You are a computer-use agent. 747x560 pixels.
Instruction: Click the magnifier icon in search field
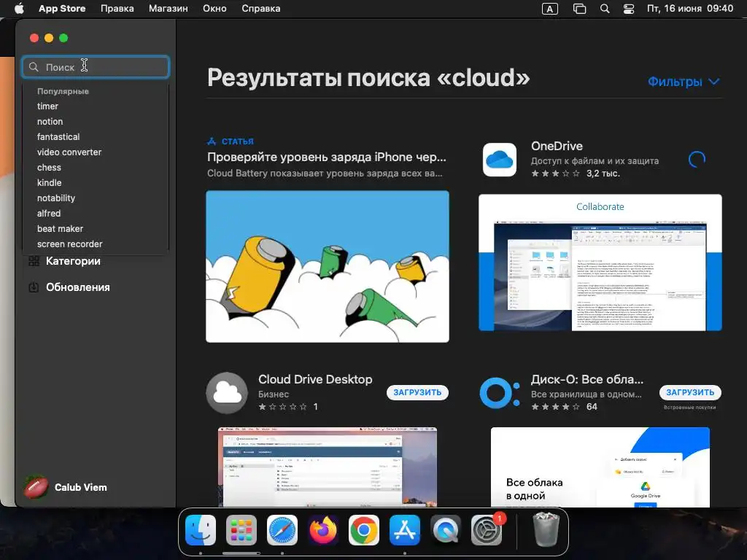pyautogui.click(x=34, y=67)
